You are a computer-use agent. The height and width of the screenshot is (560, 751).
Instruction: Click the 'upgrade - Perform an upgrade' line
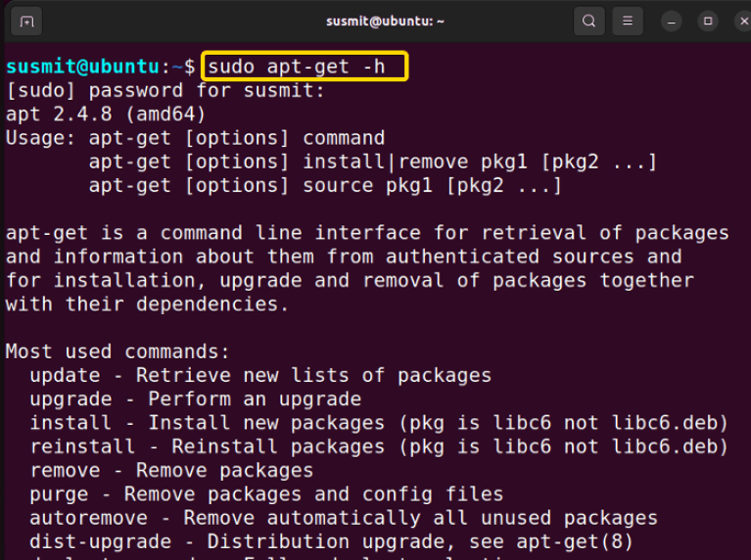pyautogui.click(x=196, y=399)
